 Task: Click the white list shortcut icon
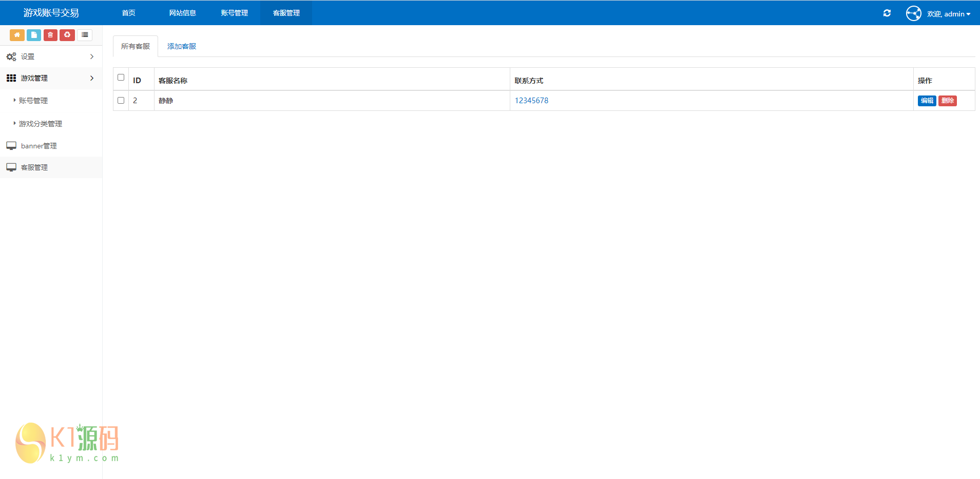tap(85, 35)
